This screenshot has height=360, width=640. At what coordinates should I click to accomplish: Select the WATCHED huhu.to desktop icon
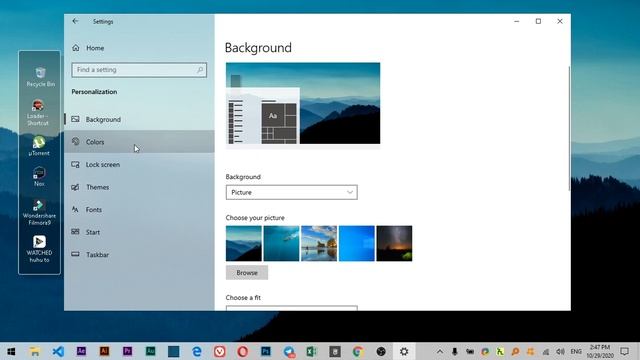(x=39, y=249)
